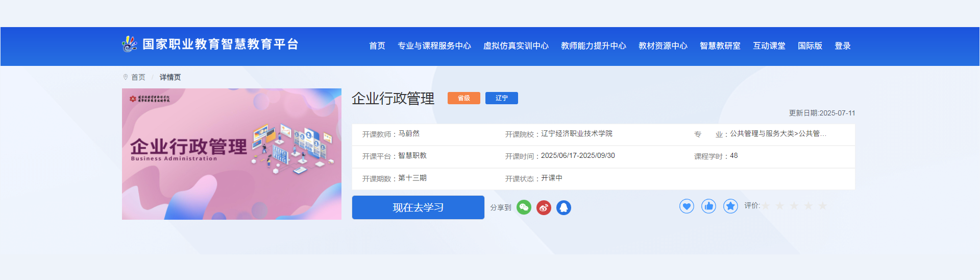Share the course to QQ

563,207
